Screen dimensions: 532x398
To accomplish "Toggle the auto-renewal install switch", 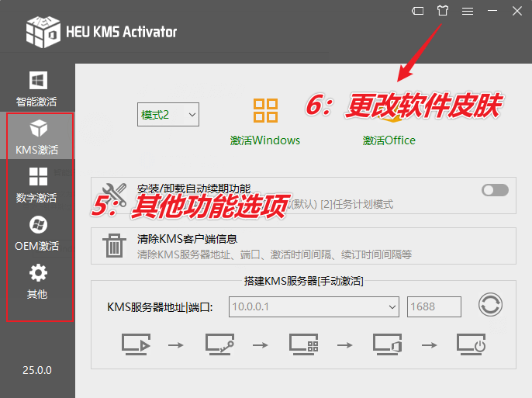I will [x=495, y=190].
